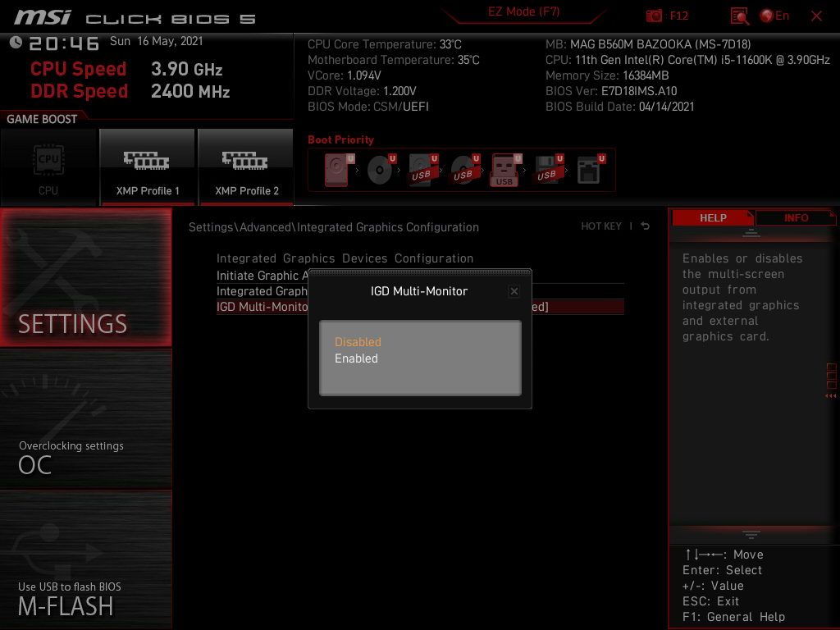Click the BIOS Build Date 04/14/2021 text
Viewport: 840px width, 630px height.
tap(620, 107)
